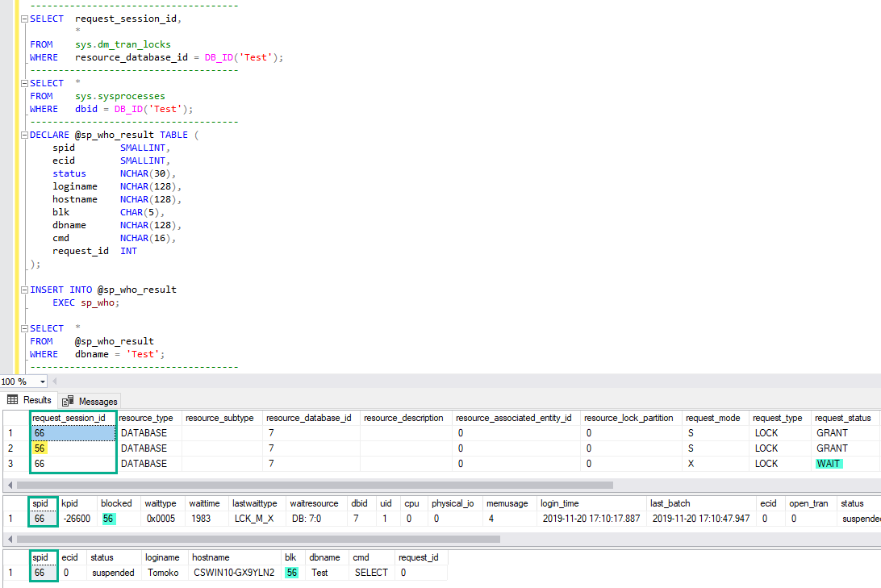The image size is (881, 588).
Task: Click the Messages tab icon
Action: [x=66, y=401]
